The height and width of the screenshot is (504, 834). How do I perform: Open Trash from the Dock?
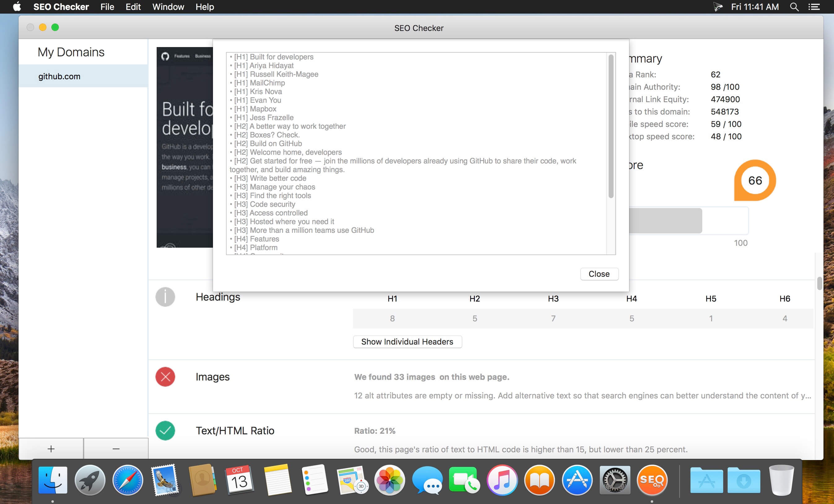[x=781, y=480]
